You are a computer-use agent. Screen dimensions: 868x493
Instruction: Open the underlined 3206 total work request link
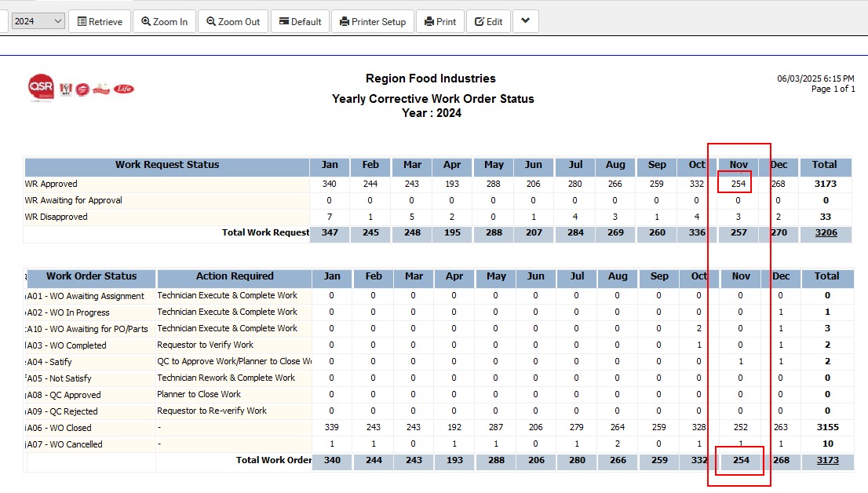(x=826, y=233)
